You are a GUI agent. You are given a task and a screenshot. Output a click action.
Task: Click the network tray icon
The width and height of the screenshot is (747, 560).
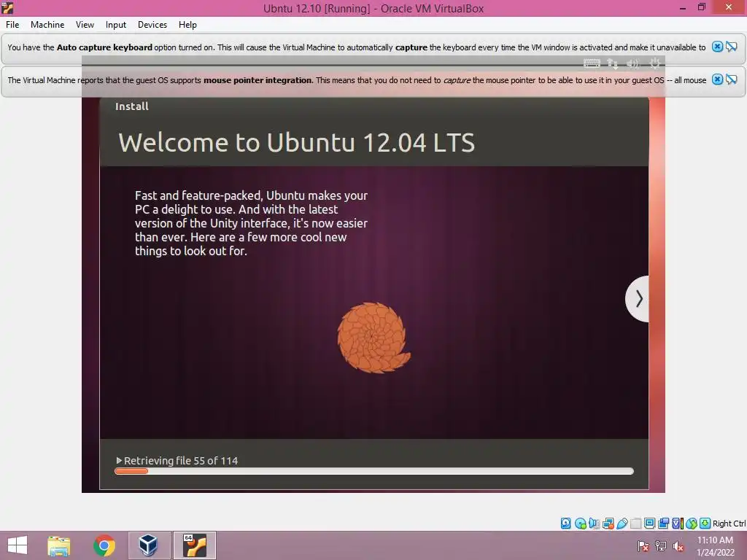661,546
